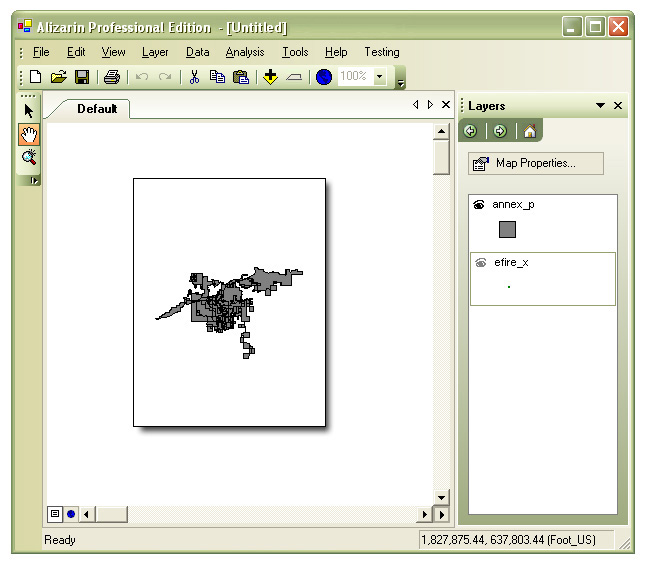Click the application icon in title bar

[x=25, y=27]
